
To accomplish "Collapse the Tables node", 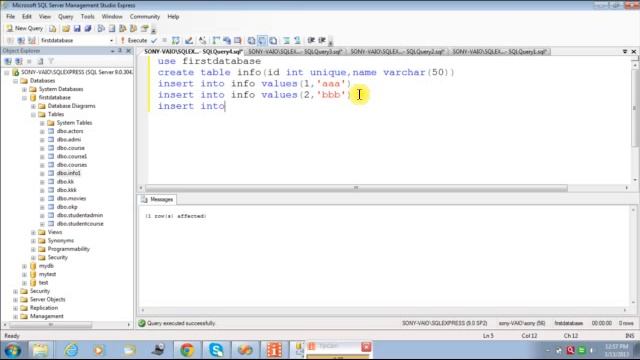I will pyautogui.click(x=33, y=115).
